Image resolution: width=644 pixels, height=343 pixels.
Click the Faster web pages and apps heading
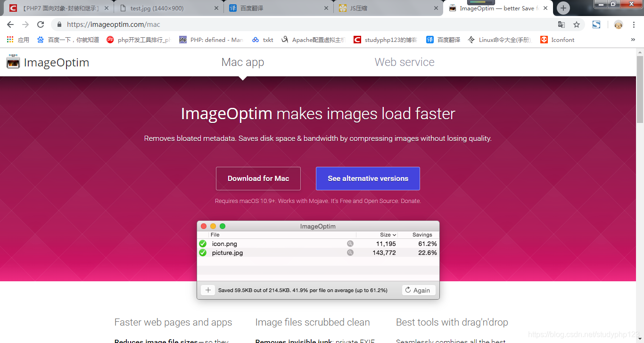tap(173, 322)
